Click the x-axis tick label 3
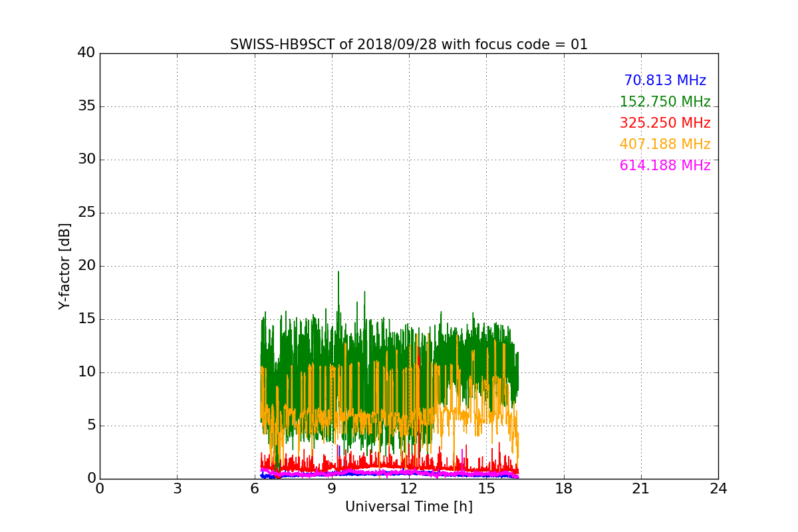 [x=177, y=488]
